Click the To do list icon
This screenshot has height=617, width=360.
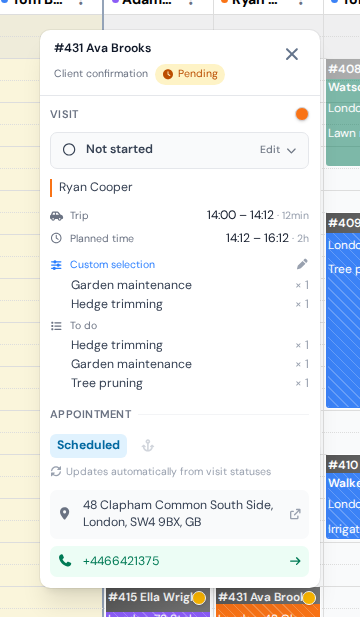pos(56,326)
